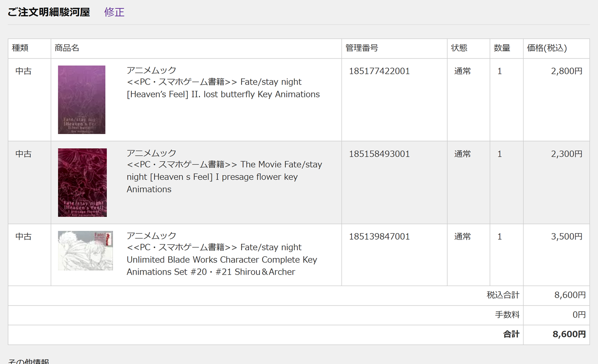Select the lost butterfly Key Animations product name

coord(223,88)
